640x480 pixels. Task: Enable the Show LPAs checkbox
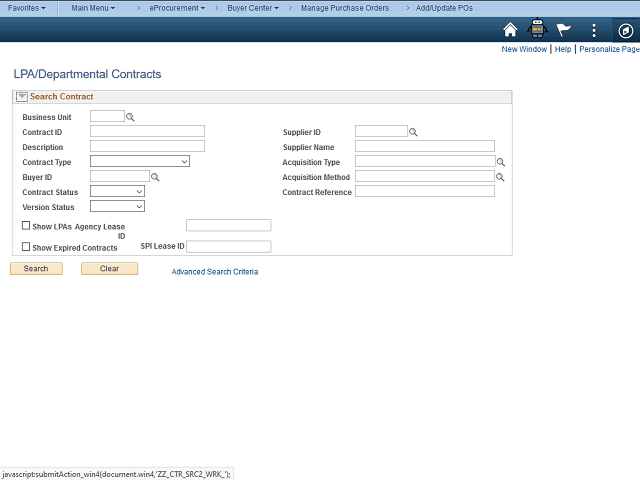coord(26,226)
